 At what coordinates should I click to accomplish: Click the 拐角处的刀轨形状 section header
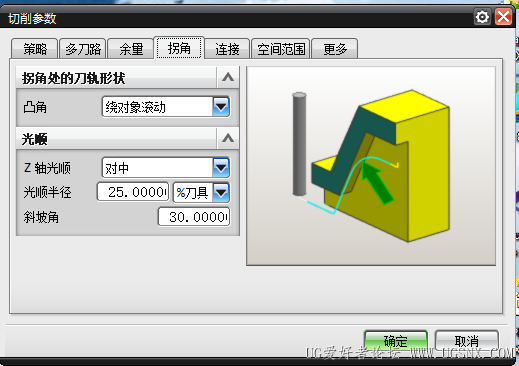tap(128, 78)
